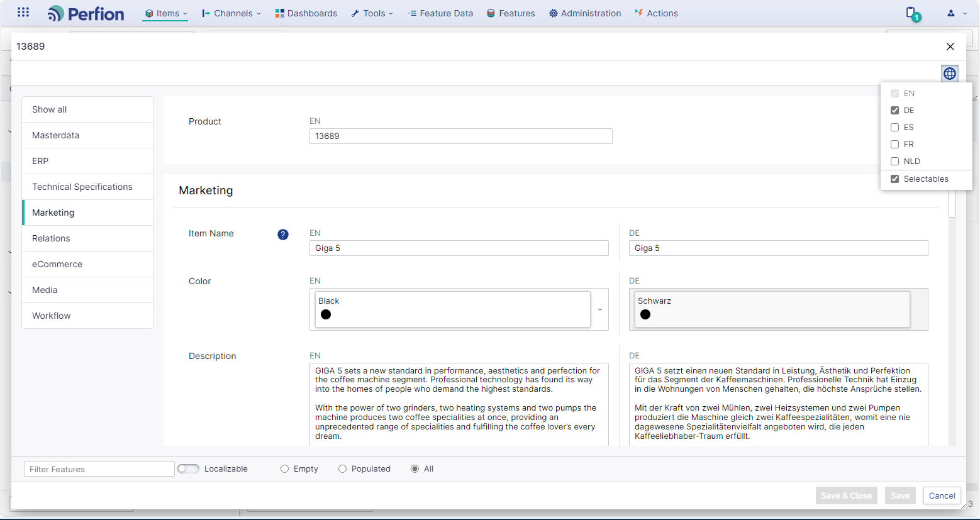The image size is (980, 520).
Task: Open the Tools menu
Action: [x=372, y=13]
